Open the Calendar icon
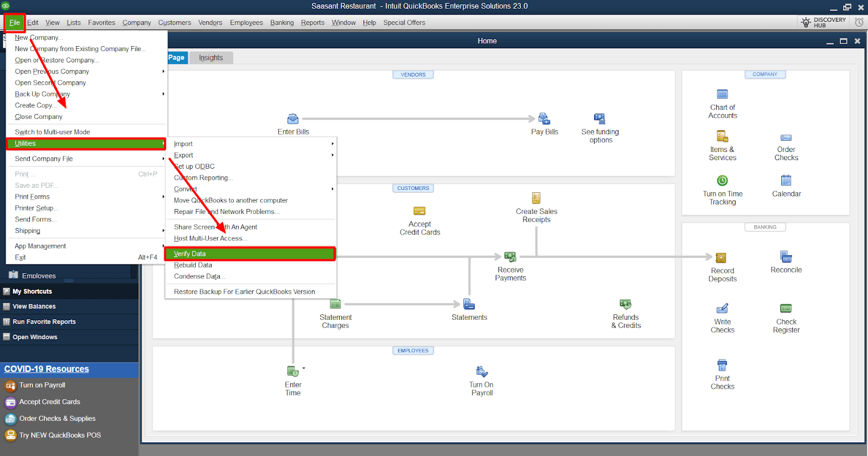This screenshot has height=456, width=868. point(786,180)
